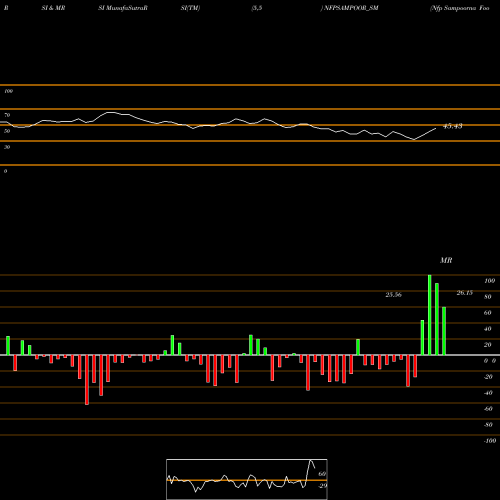Click header text Nfp Sampoorna Foo
The height and width of the screenshot is (500, 500).
click(460, 8)
